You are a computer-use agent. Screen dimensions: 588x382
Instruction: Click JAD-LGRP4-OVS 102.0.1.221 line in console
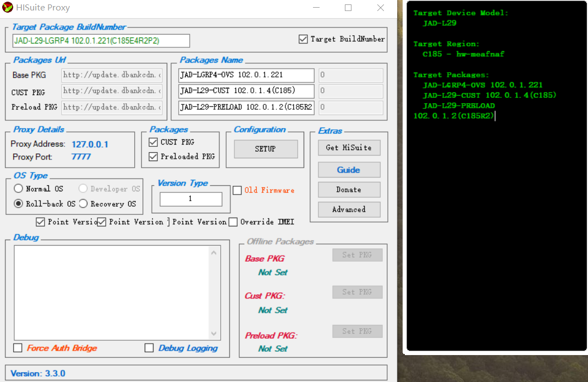[x=482, y=85]
